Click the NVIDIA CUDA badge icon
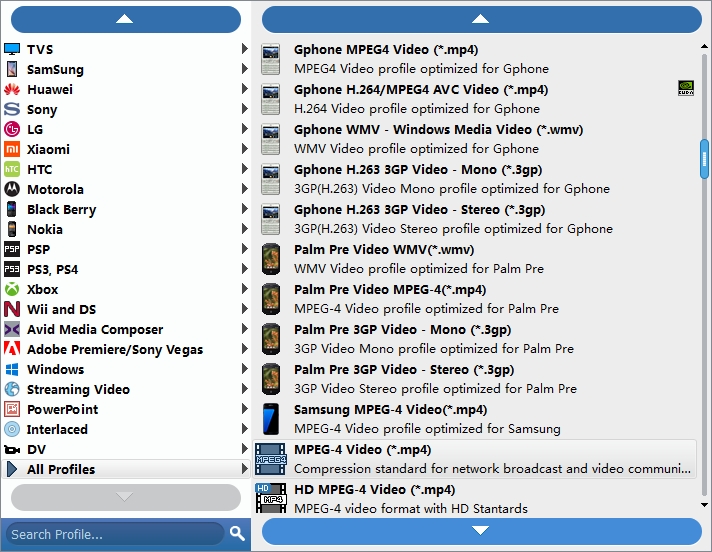Viewport: 712px width, 552px height. (x=686, y=89)
